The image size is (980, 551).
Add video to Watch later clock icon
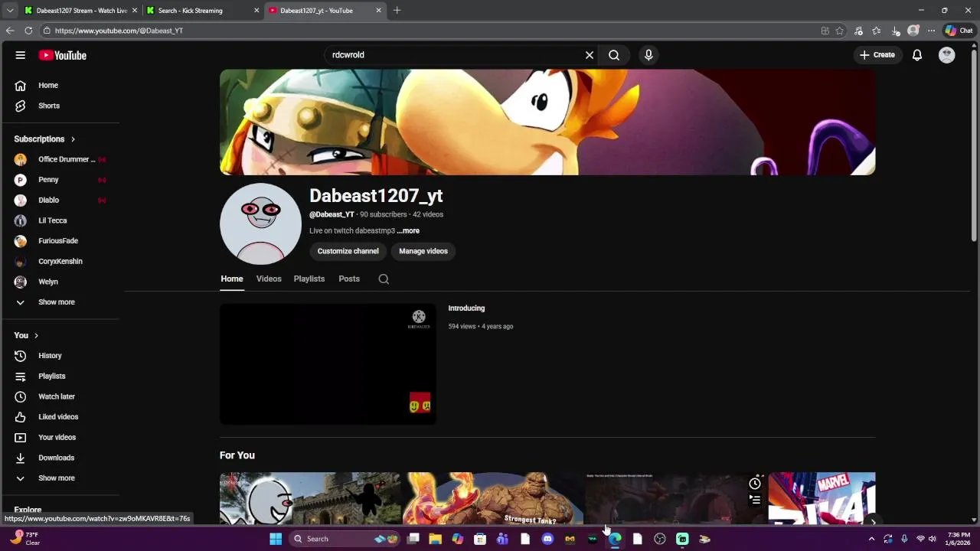(755, 484)
